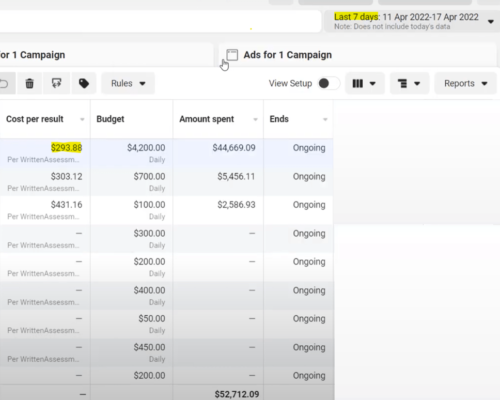Click the highlighted $293.88 cost per result
500x400 pixels.
66,147
